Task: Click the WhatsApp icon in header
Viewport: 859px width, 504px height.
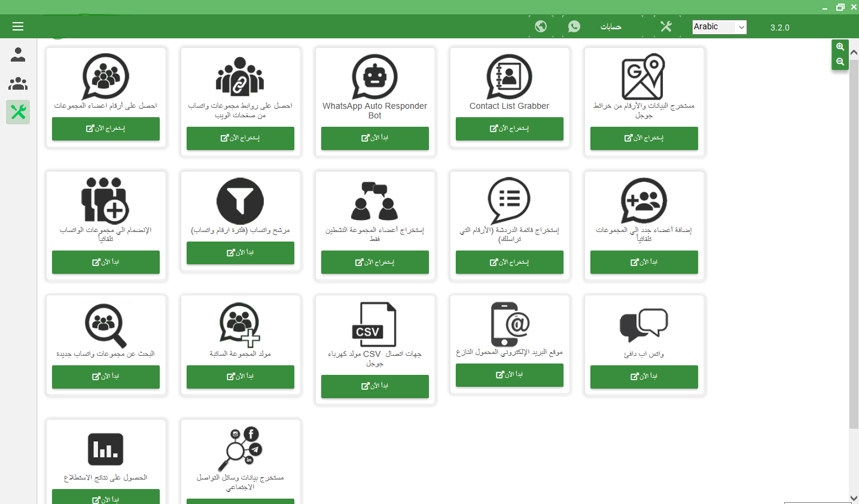Action: pyautogui.click(x=574, y=26)
